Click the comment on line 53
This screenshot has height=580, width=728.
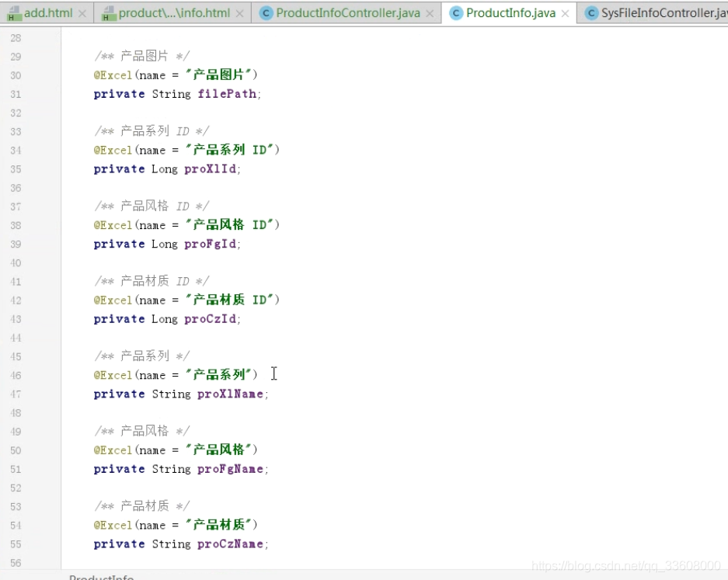142,506
